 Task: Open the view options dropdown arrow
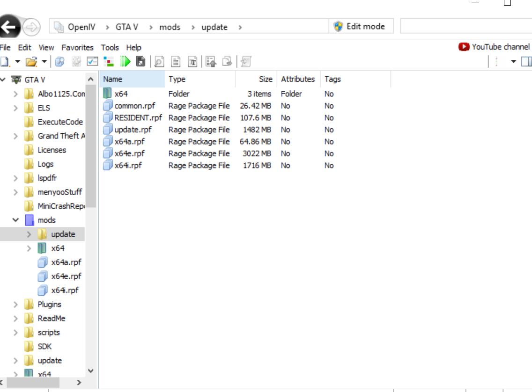click(x=513, y=62)
